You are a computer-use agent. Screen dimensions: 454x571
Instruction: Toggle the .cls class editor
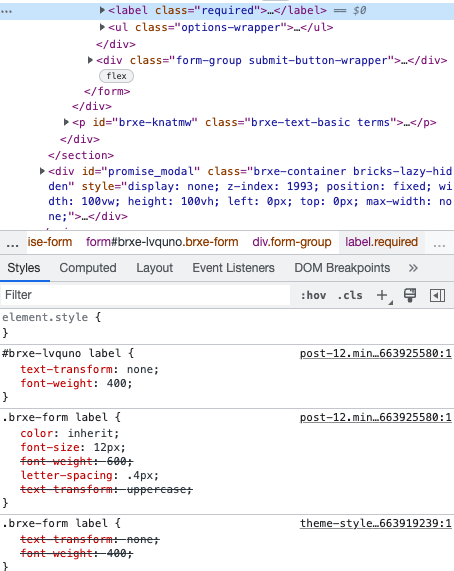pos(350,295)
